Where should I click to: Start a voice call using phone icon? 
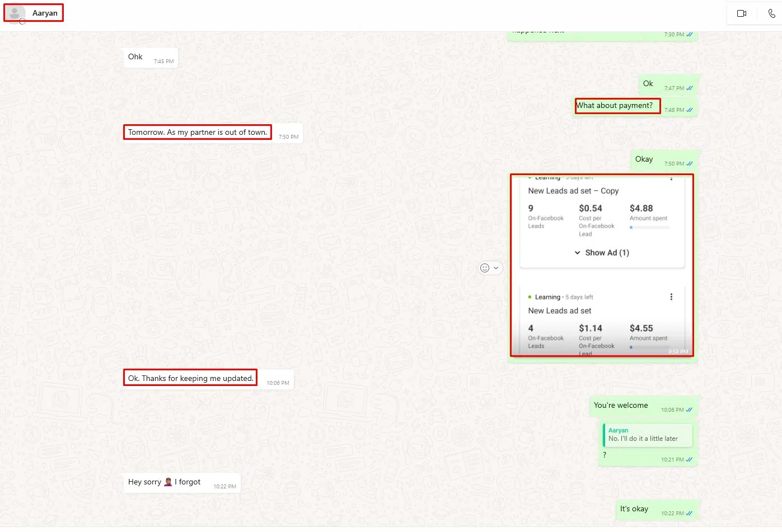[x=771, y=13]
